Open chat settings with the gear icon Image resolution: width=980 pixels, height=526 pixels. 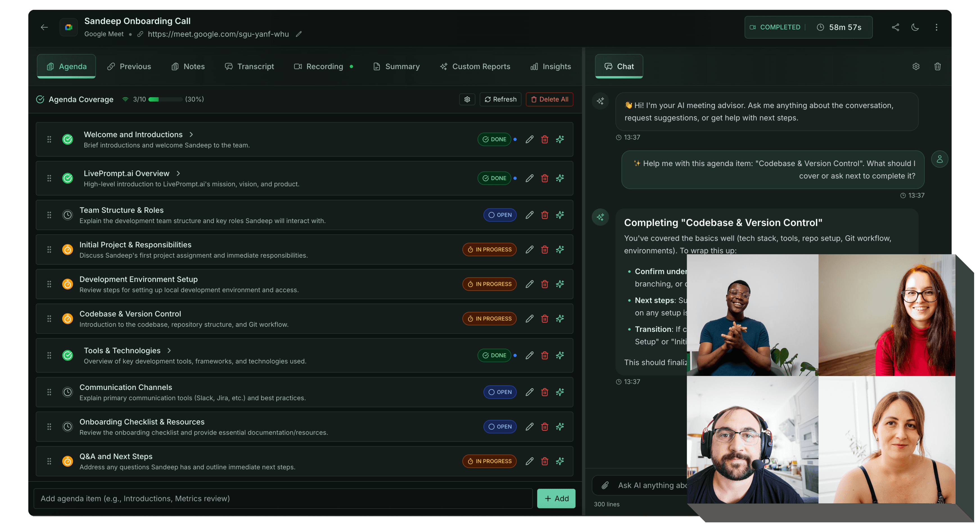coord(916,66)
